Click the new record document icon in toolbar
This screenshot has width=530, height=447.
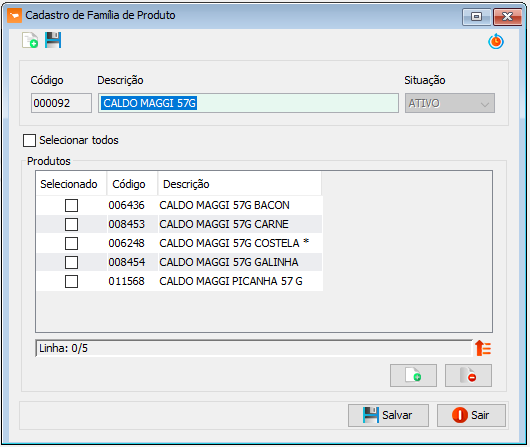click(x=30, y=40)
